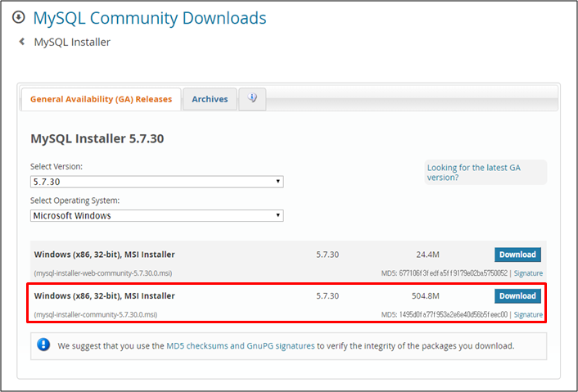Click the Select Operating System label
The height and width of the screenshot is (392, 578).
pos(75,201)
